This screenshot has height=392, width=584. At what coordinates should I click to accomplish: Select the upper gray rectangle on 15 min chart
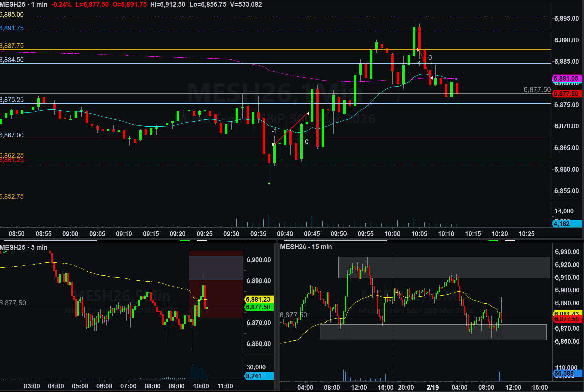[x=444, y=267]
